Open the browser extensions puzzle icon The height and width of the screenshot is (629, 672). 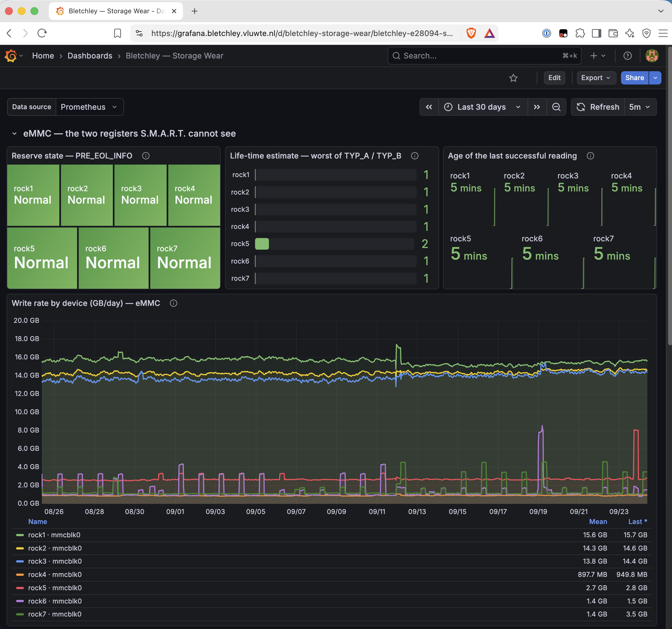(x=580, y=33)
